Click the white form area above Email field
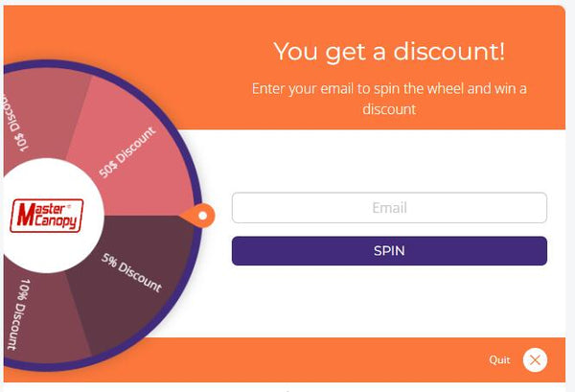 click(x=389, y=161)
